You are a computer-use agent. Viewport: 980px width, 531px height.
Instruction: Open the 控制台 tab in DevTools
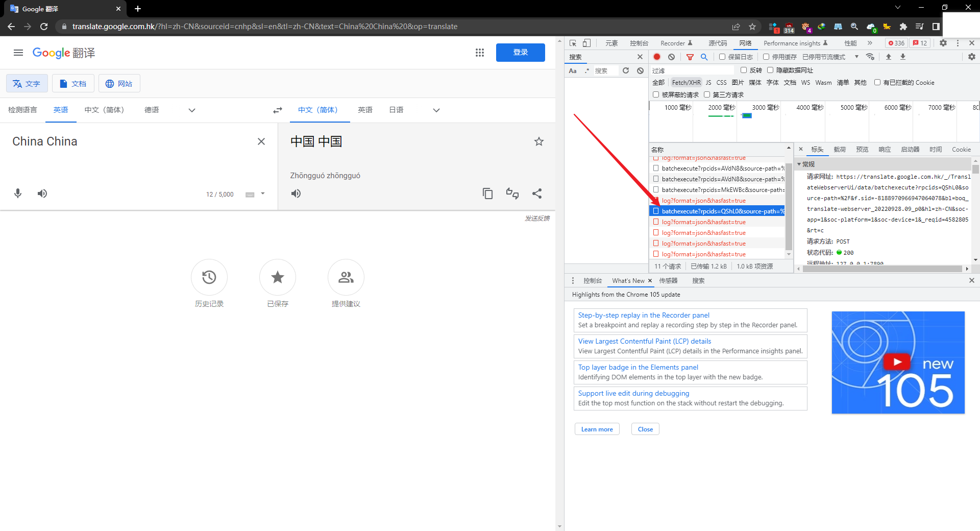[639, 43]
